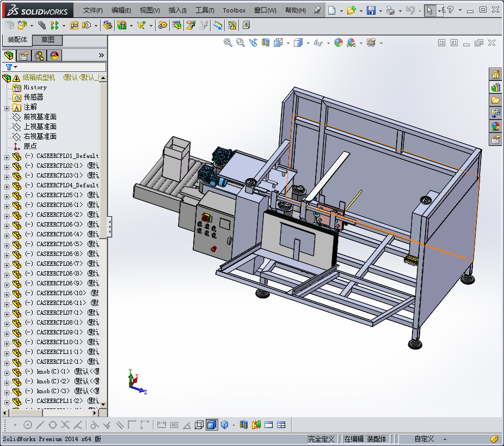This screenshot has width=504, height=446.
Task: Open the 文件(F) menu
Action: [93, 10]
